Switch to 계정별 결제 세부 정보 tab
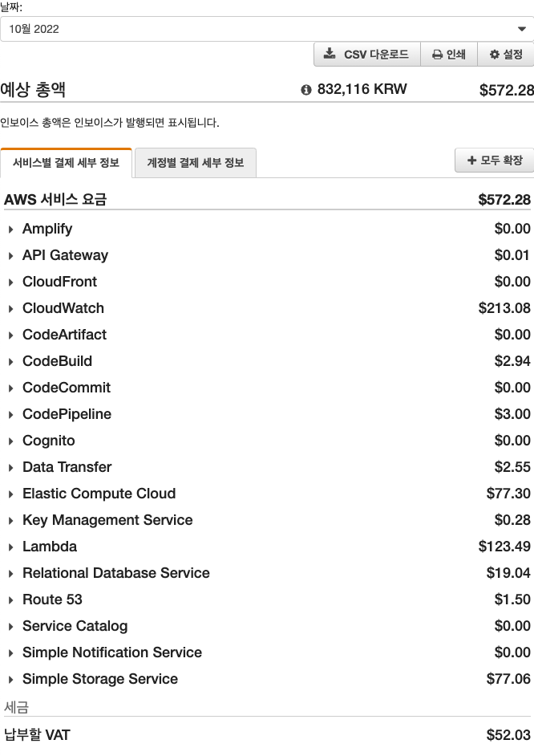This screenshot has height=756, width=534. pyautogui.click(x=196, y=163)
